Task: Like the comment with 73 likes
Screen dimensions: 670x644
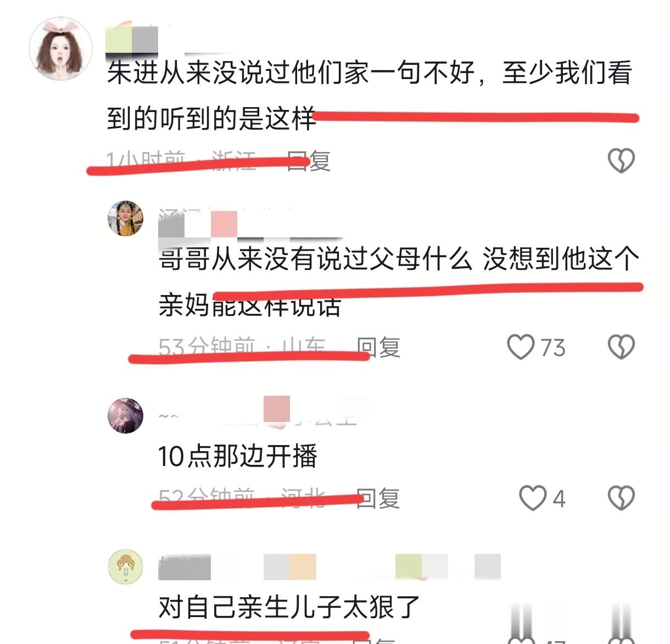Action: [520, 347]
